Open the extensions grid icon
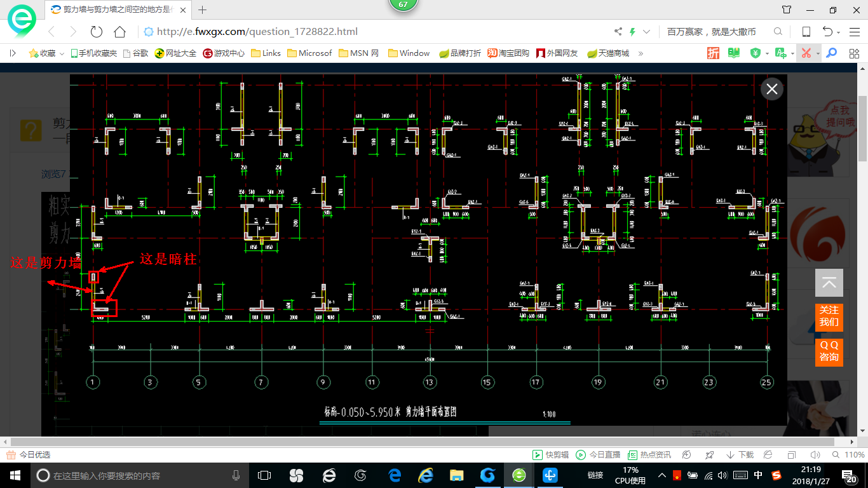868x488 pixels. 854,53
